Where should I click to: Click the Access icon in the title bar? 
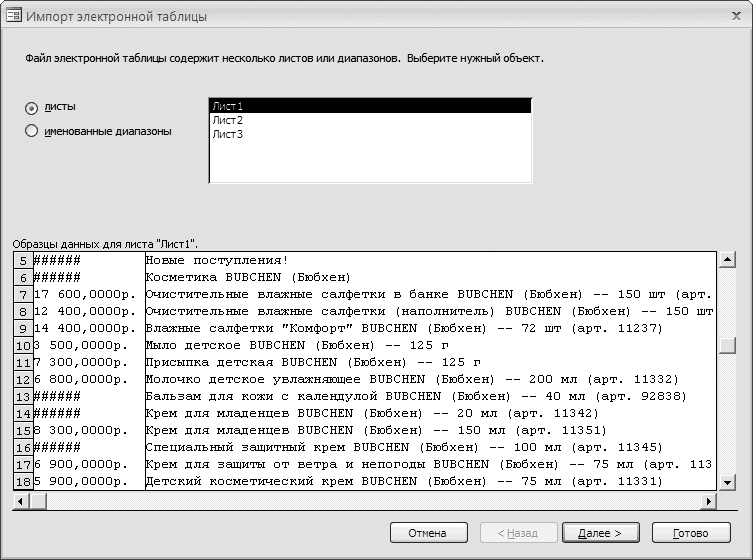[13, 14]
